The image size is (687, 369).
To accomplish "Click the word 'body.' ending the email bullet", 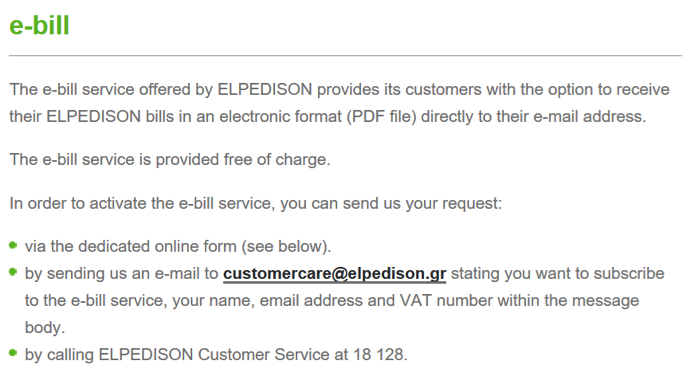I will [45, 327].
